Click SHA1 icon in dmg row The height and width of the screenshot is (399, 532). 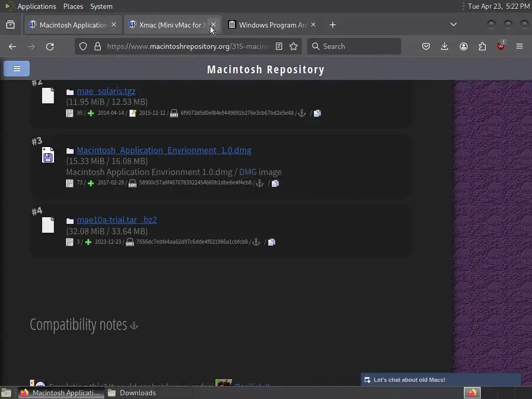[x=132, y=183]
